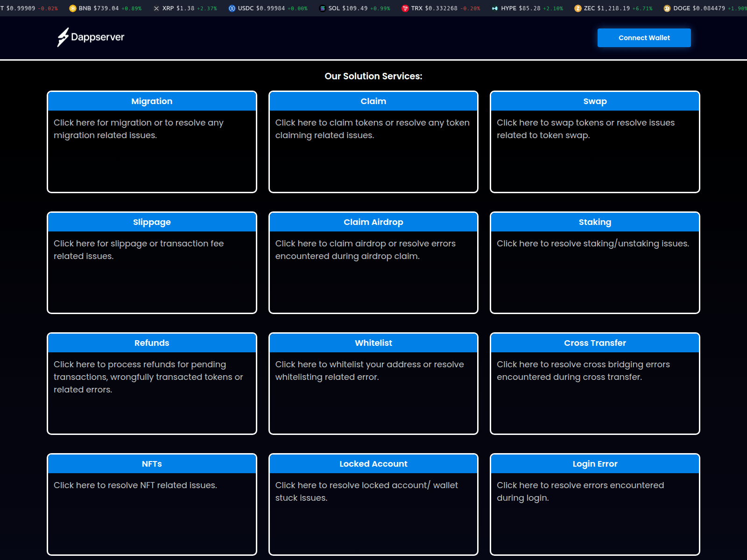Click the HYPE $85.28 ticker price
The height and width of the screenshot is (560, 747).
pos(529,8)
